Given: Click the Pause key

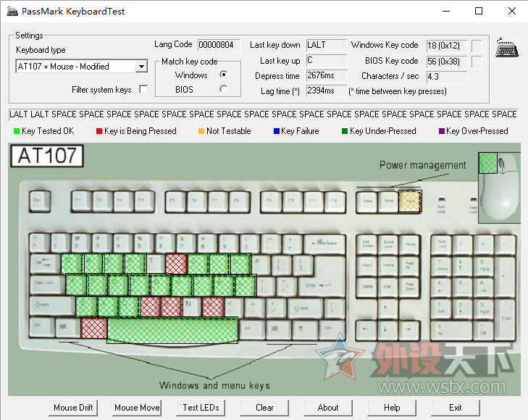Looking at the screenshot, I should click(409, 244).
